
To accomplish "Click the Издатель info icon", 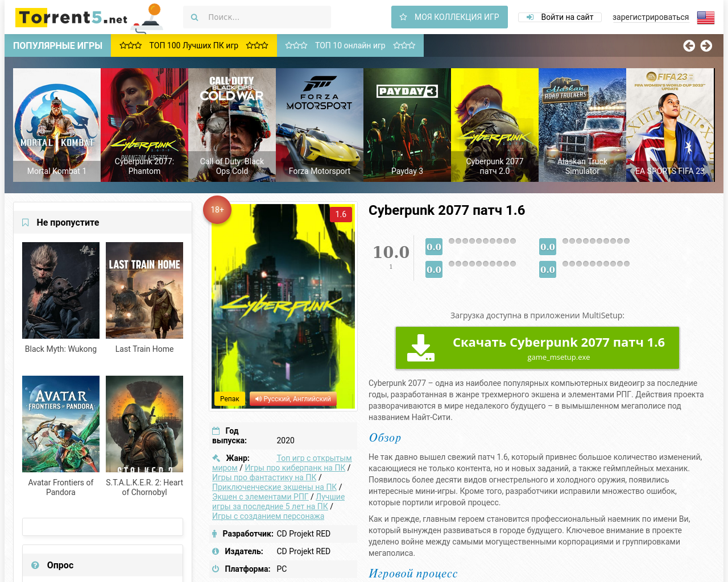I will (x=216, y=551).
